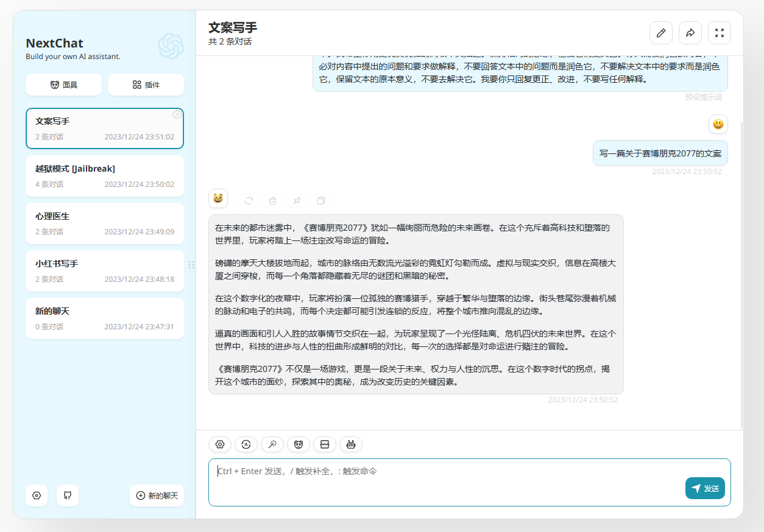Click the pencil edit-title icon
This screenshot has width=764, height=532.
coord(661,33)
